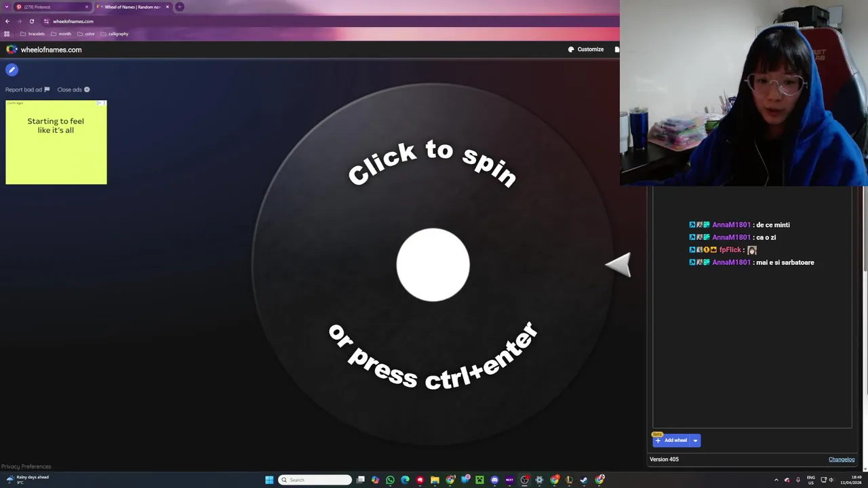Open the weather widget Rainy days ahead
The image size is (868, 488).
(27, 479)
